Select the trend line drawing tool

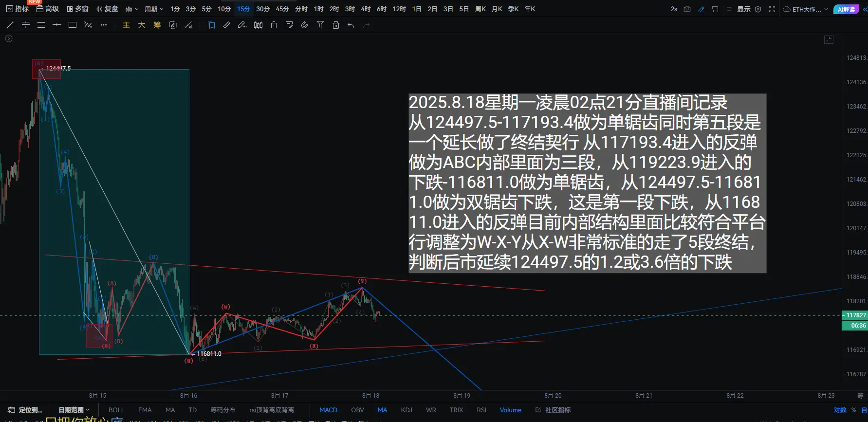(10, 25)
